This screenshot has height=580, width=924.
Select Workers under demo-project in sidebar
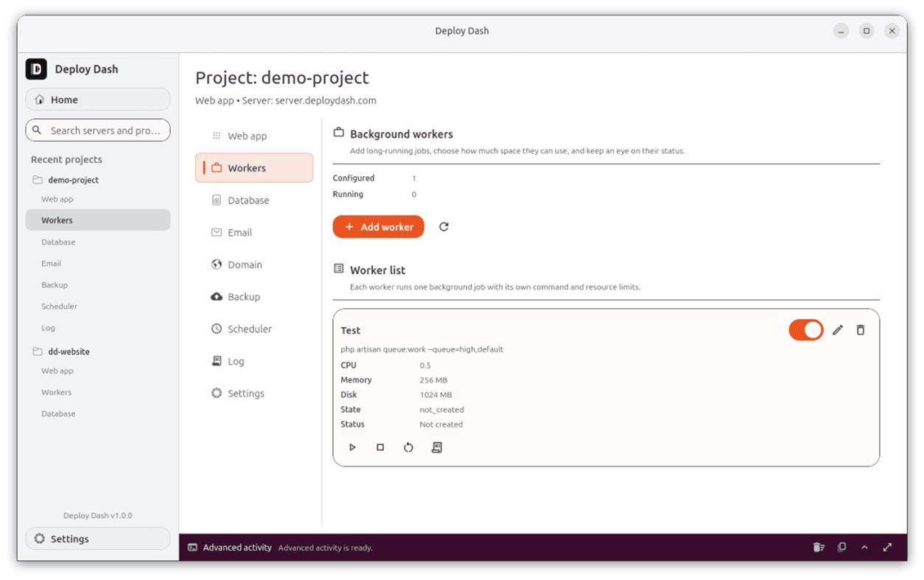(98, 220)
